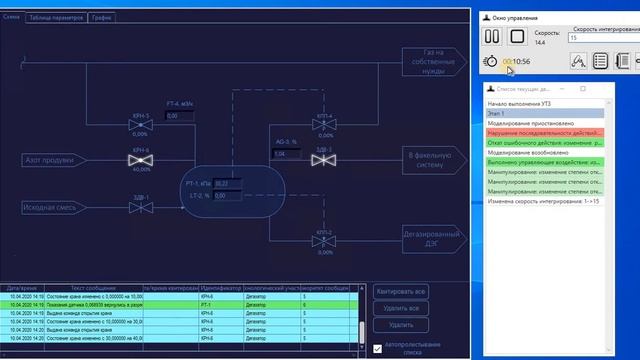Click the message table vertical scrollbar thumb
Screen dimensions: 640x360
click(362, 332)
